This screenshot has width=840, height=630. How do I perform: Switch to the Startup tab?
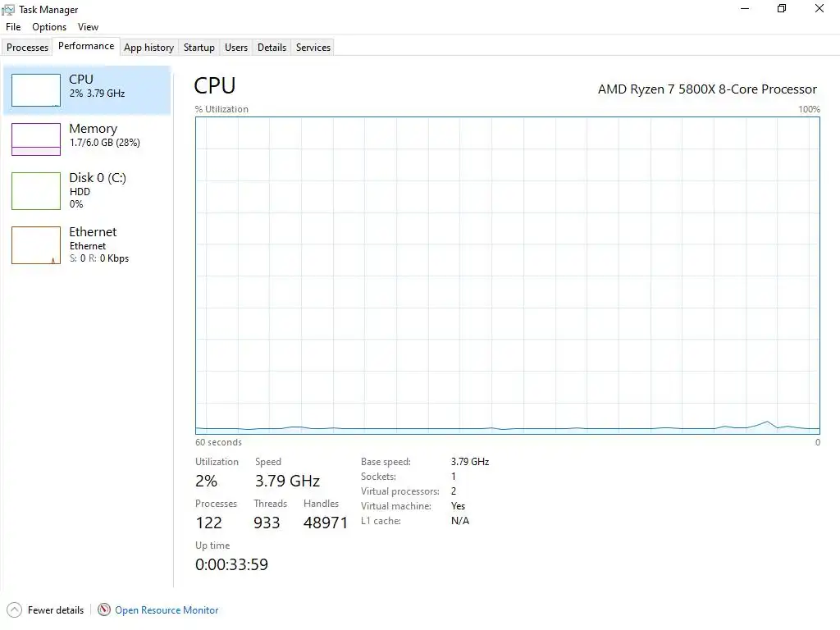(199, 47)
